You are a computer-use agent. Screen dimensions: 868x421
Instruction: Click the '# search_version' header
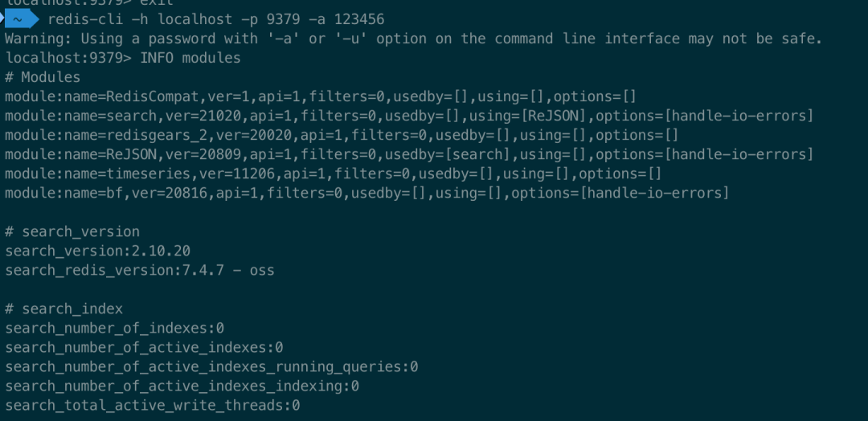(x=72, y=231)
